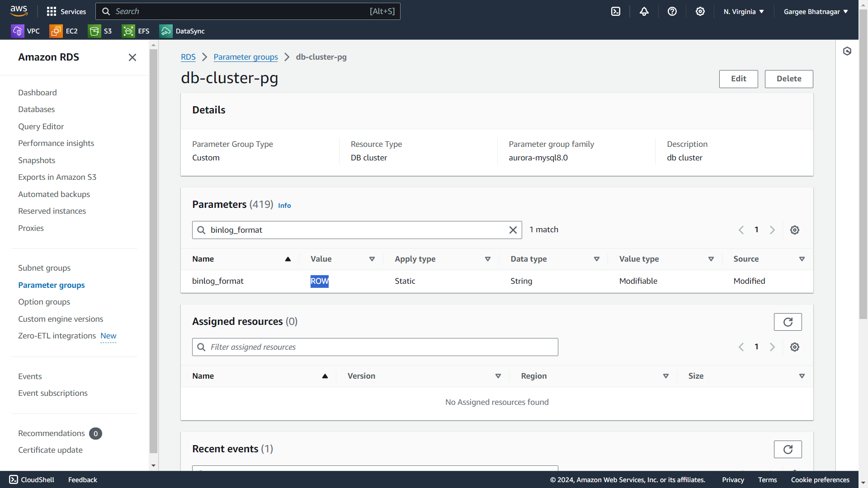
Task: Sort parameters by Source column arrow
Action: (x=802, y=259)
